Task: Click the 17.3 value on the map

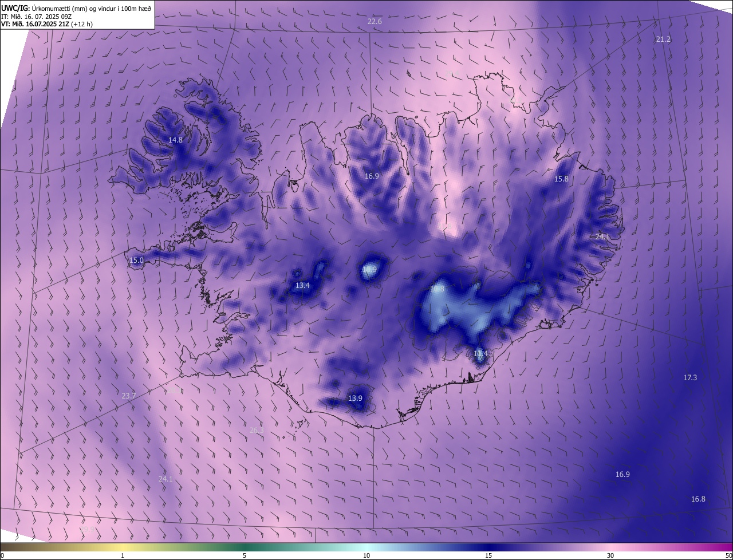Action: (690, 377)
